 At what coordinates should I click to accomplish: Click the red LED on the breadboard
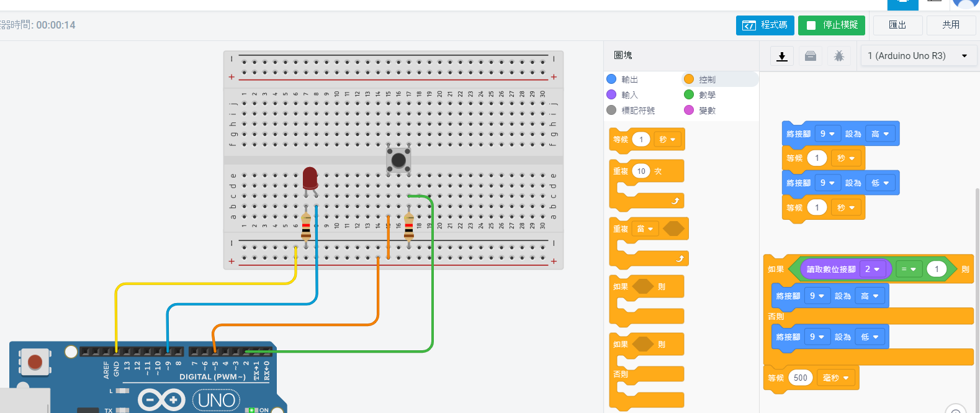[x=310, y=178]
